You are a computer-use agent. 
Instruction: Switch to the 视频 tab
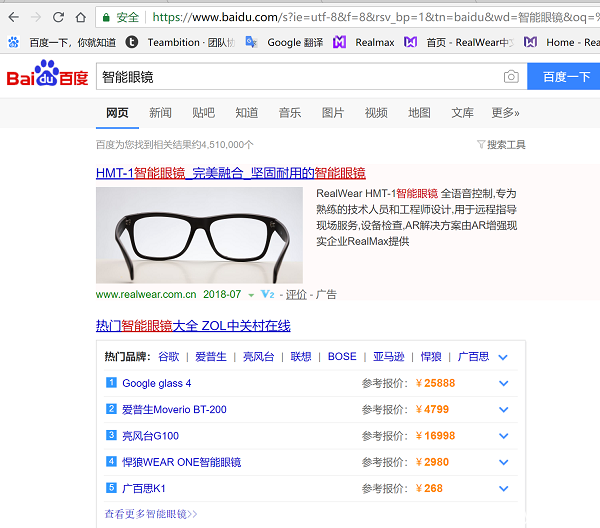[x=376, y=113]
